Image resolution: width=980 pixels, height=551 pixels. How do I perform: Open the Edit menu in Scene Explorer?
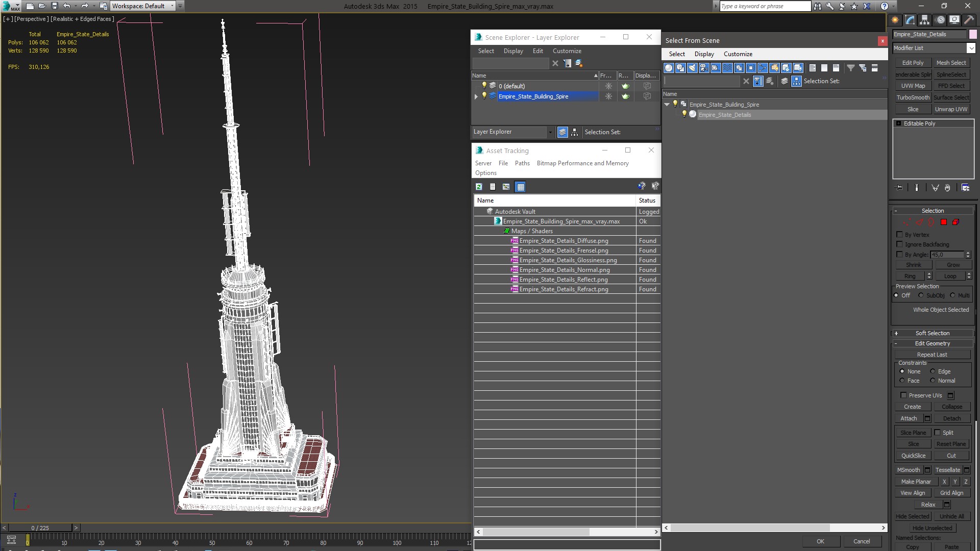coord(537,51)
